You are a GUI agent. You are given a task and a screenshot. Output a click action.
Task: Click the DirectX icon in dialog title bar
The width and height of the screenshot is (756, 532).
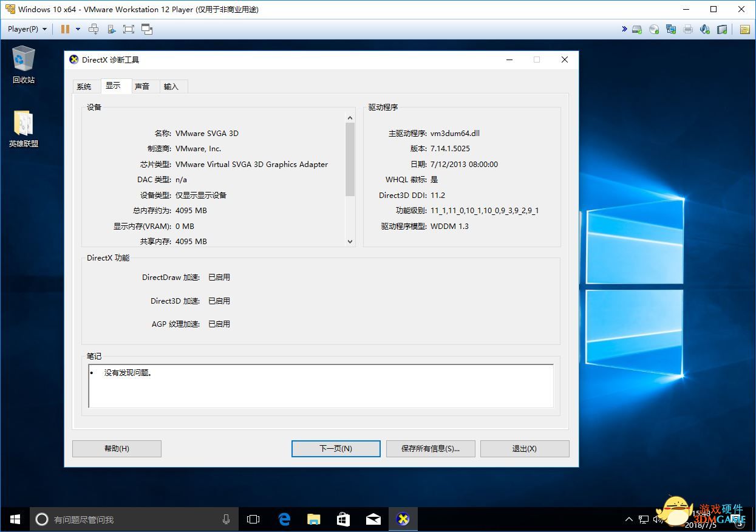74,60
